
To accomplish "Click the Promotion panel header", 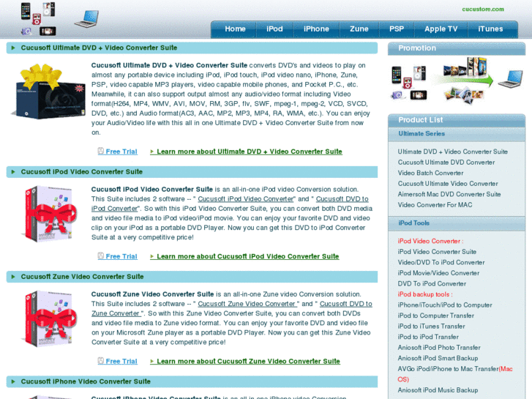I will point(457,48).
